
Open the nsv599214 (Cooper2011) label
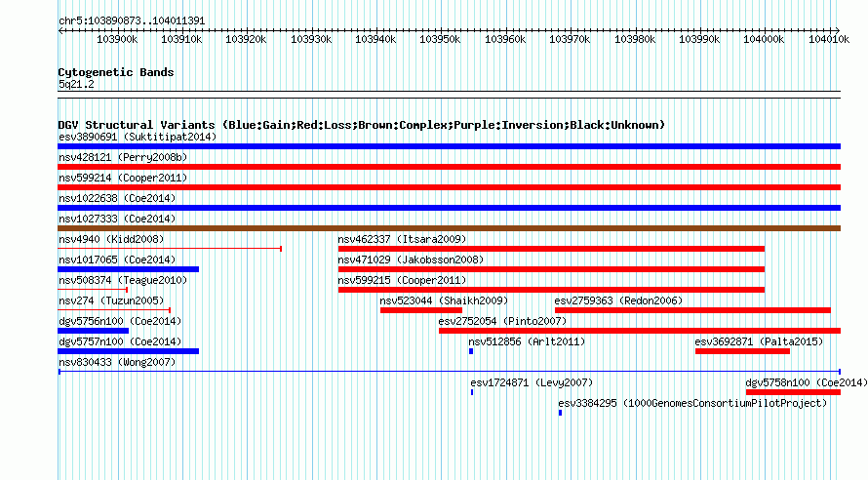(x=123, y=178)
